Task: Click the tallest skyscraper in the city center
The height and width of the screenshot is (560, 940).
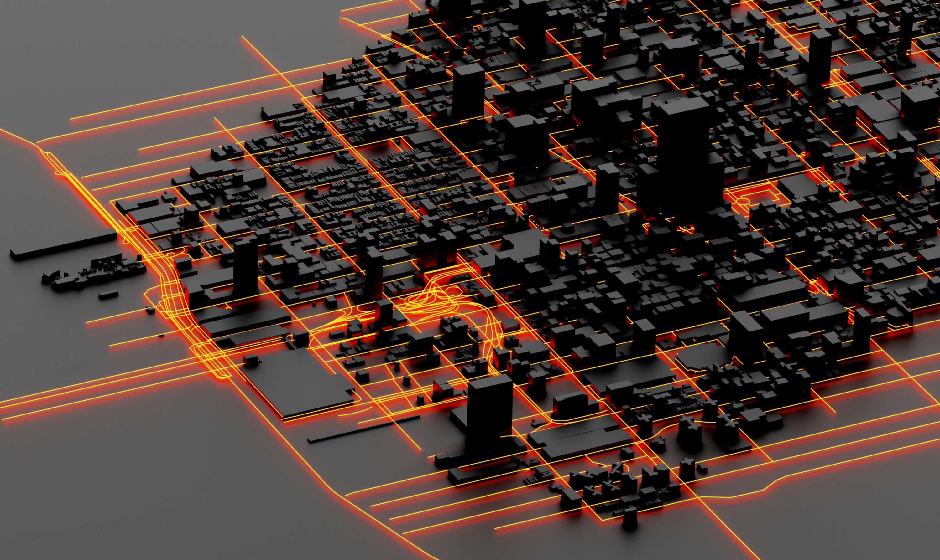Action: coord(684,158)
